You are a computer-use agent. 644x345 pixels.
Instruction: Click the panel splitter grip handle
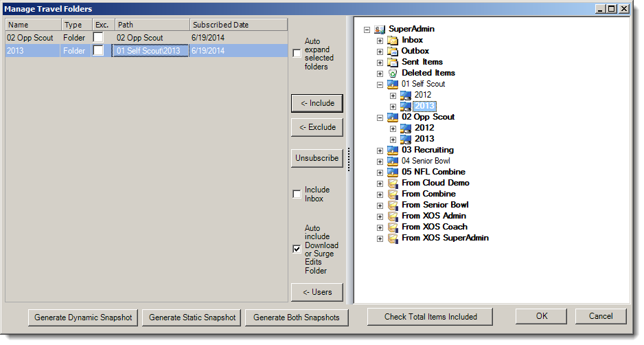tap(349, 159)
